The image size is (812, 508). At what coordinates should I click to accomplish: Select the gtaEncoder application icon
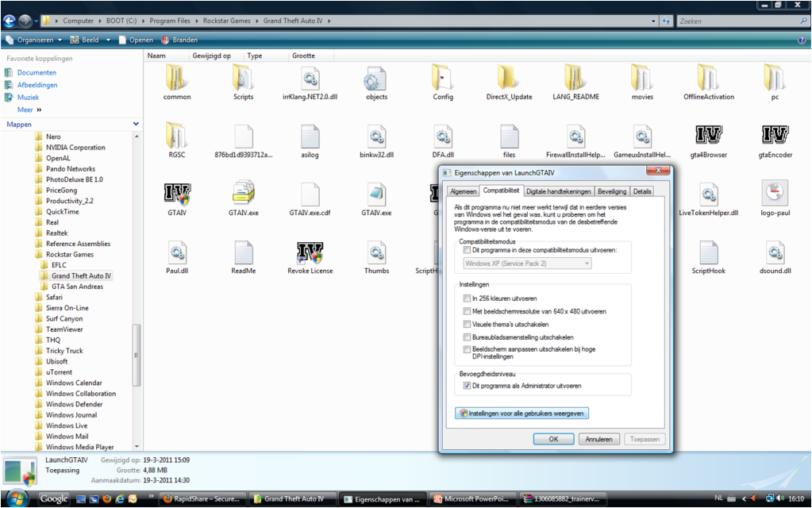tap(775, 136)
